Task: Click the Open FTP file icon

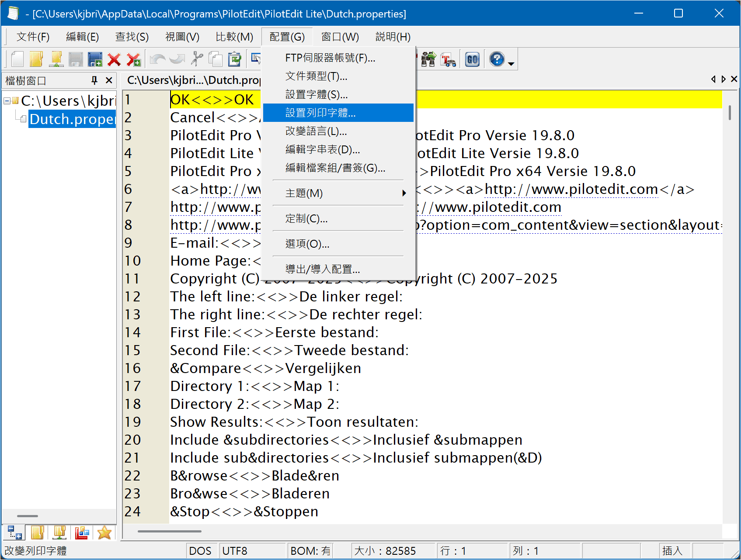Action: click(56, 59)
